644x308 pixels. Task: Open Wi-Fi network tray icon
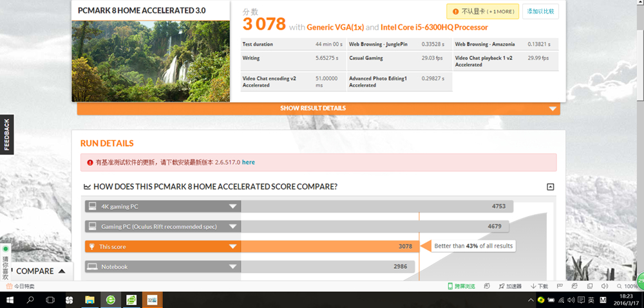coord(562,300)
